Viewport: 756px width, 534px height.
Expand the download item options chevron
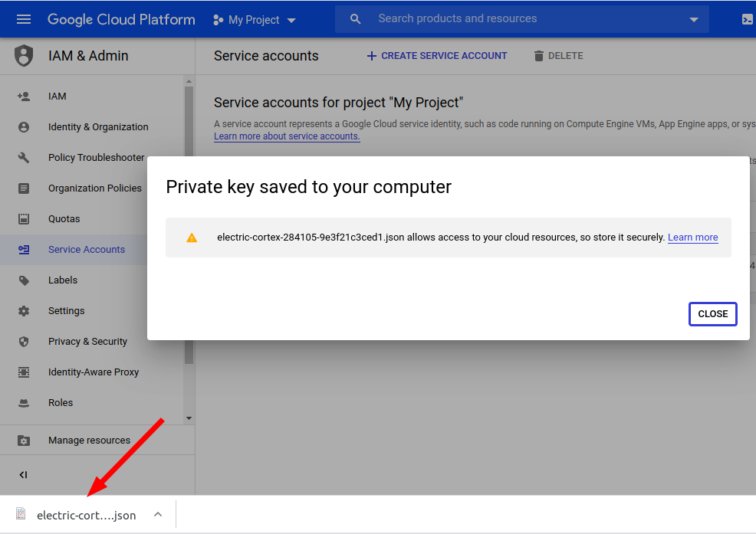click(158, 514)
